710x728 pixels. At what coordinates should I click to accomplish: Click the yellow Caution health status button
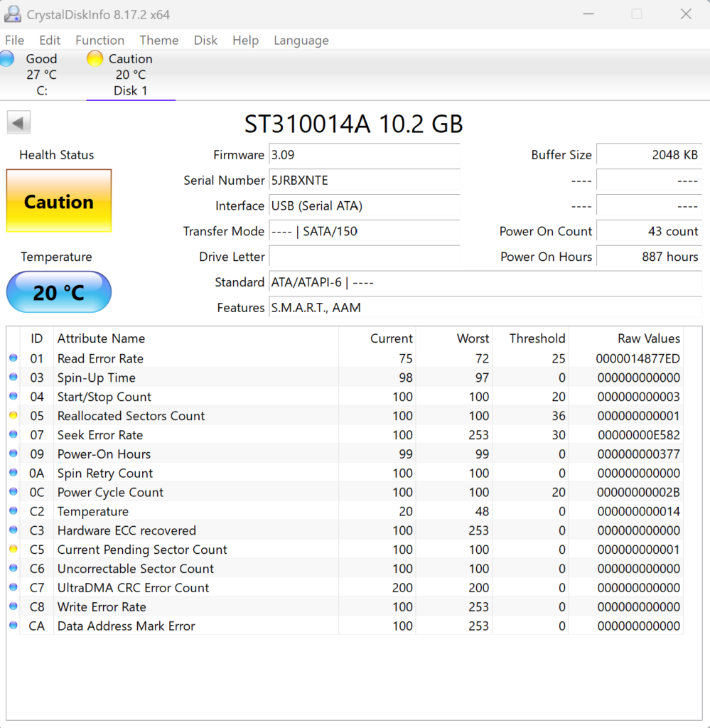point(59,201)
